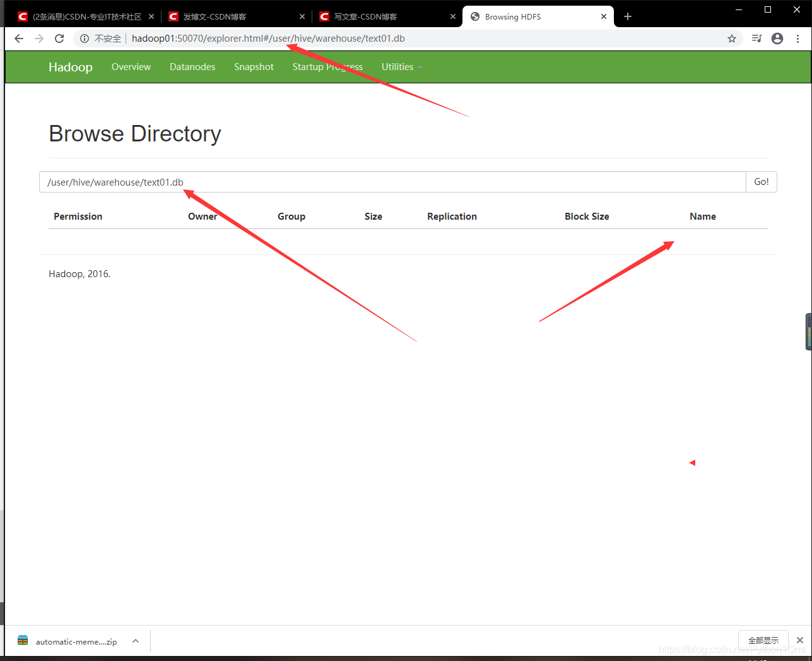Click the Permission column header
812x661 pixels.
click(x=78, y=217)
